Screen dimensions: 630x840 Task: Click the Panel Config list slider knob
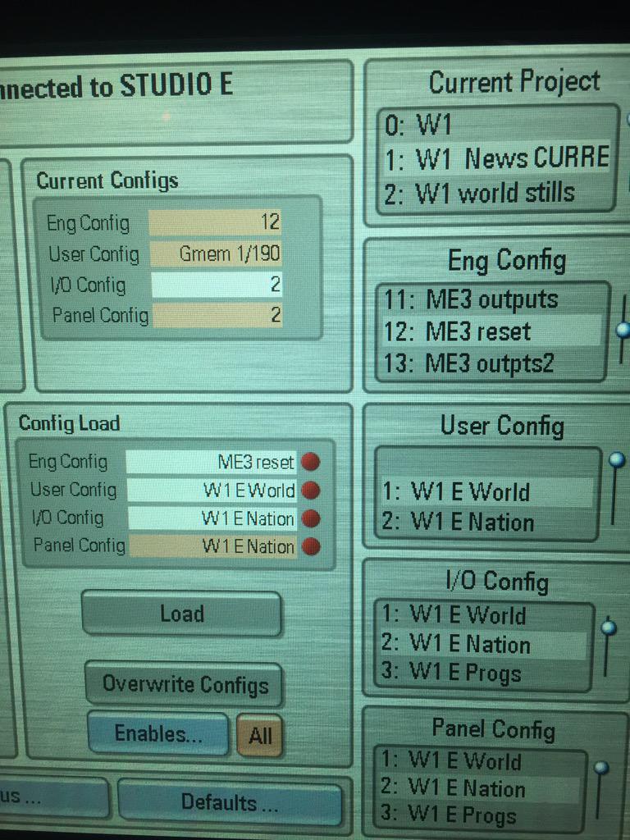point(601,768)
